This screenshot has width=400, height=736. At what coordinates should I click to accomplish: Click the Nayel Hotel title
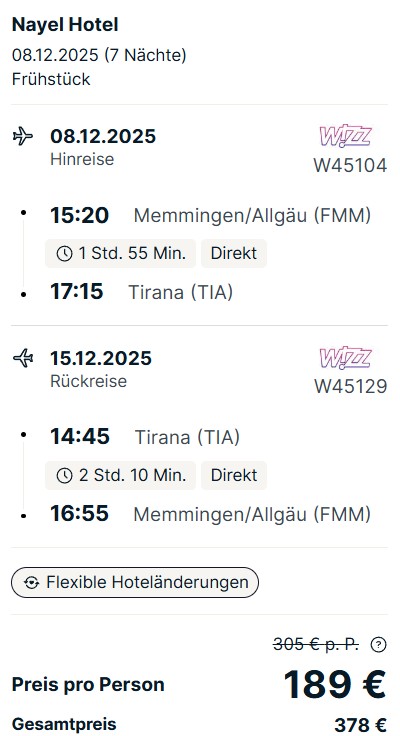(x=65, y=24)
